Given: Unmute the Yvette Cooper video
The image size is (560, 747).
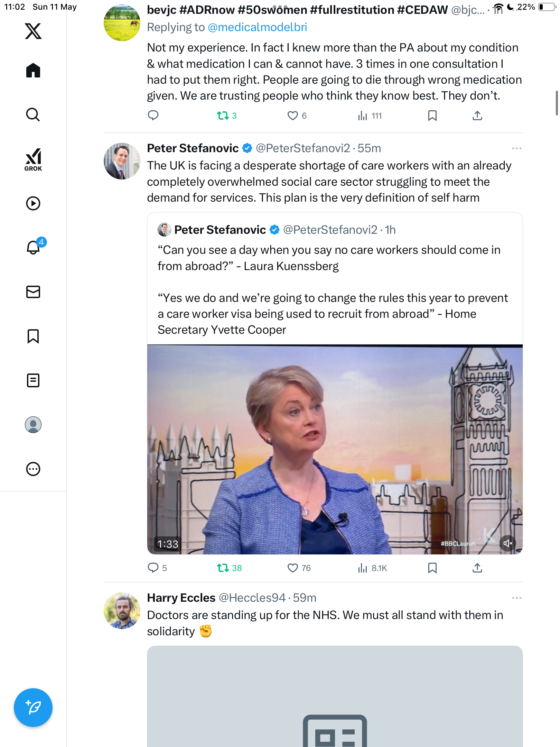Looking at the screenshot, I should (x=507, y=543).
